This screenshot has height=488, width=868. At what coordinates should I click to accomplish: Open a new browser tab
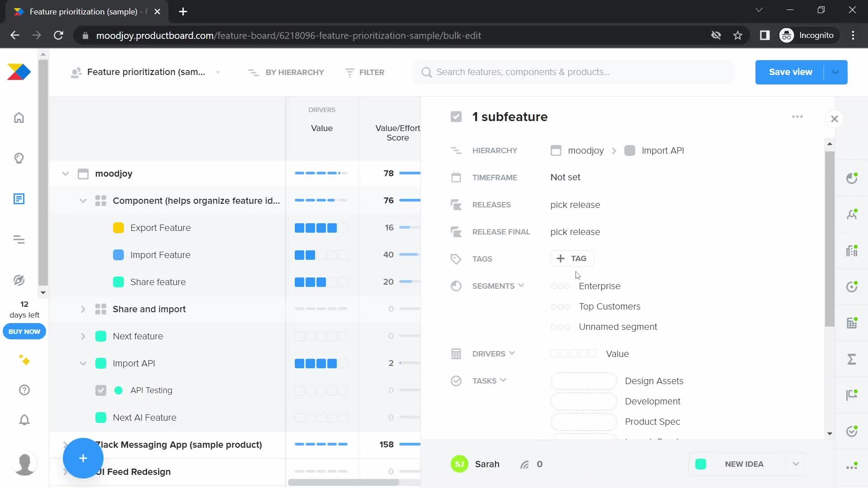[x=183, y=12]
